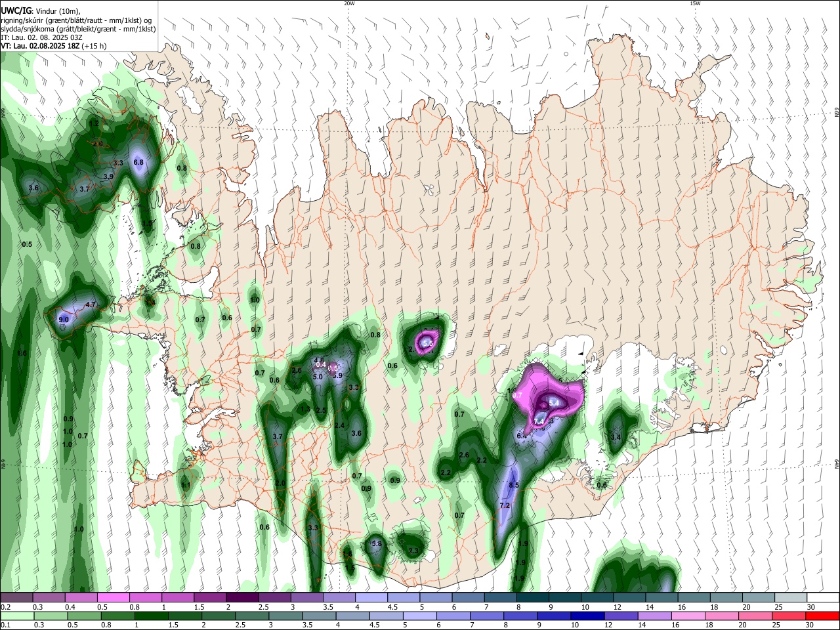Click the '15W' longitude label

point(695,3)
